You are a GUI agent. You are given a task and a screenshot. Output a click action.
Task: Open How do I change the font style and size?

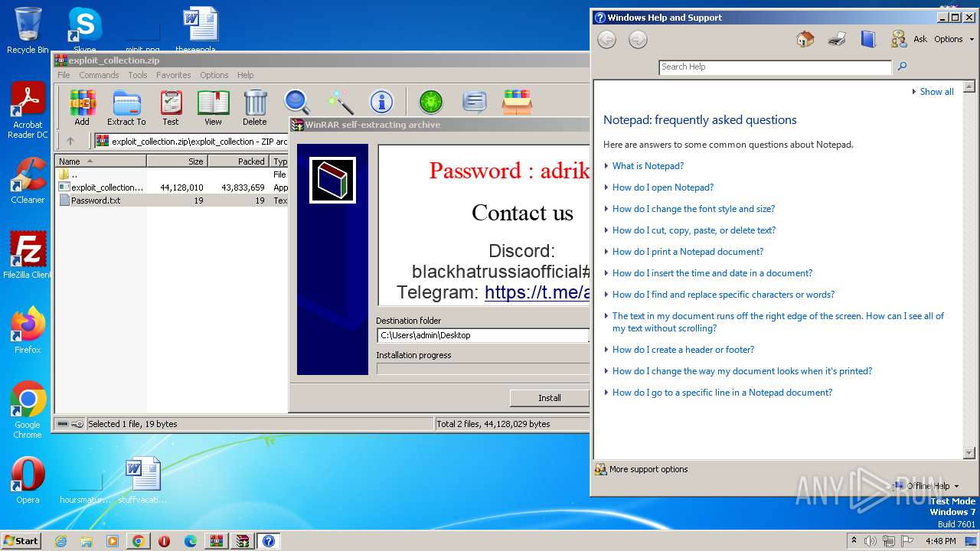pos(694,209)
